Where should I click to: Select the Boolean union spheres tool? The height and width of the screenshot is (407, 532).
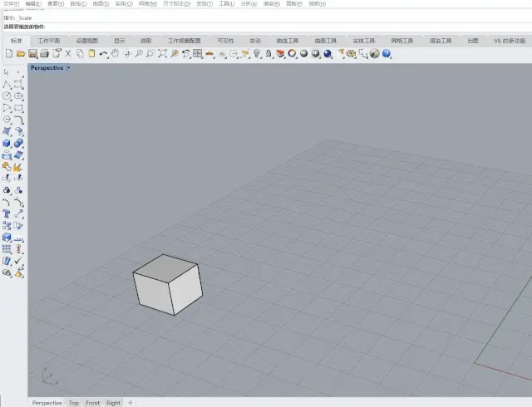coord(18,143)
